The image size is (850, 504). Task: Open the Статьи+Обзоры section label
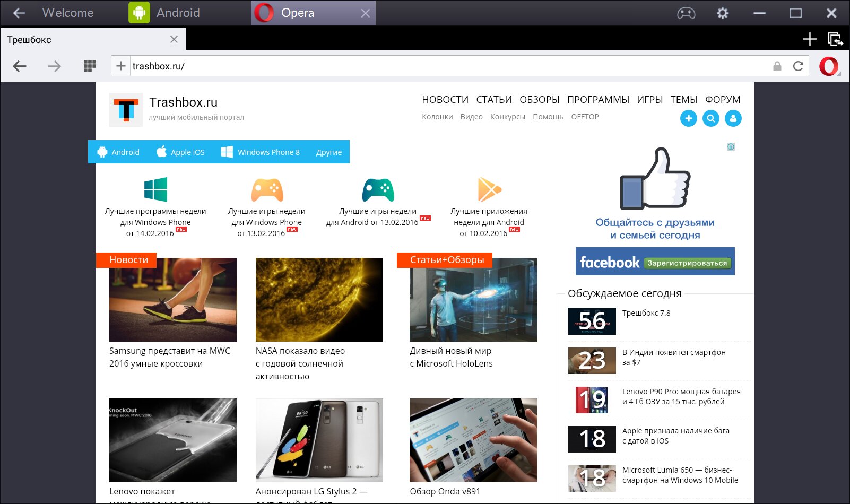(x=445, y=260)
